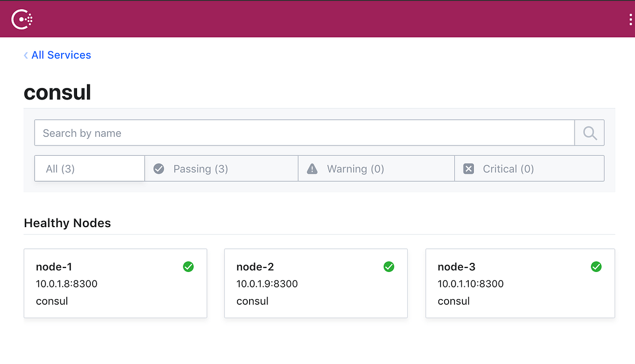Click the consul label under node-3
The height and width of the screenshot is (364, 635).
454,301
